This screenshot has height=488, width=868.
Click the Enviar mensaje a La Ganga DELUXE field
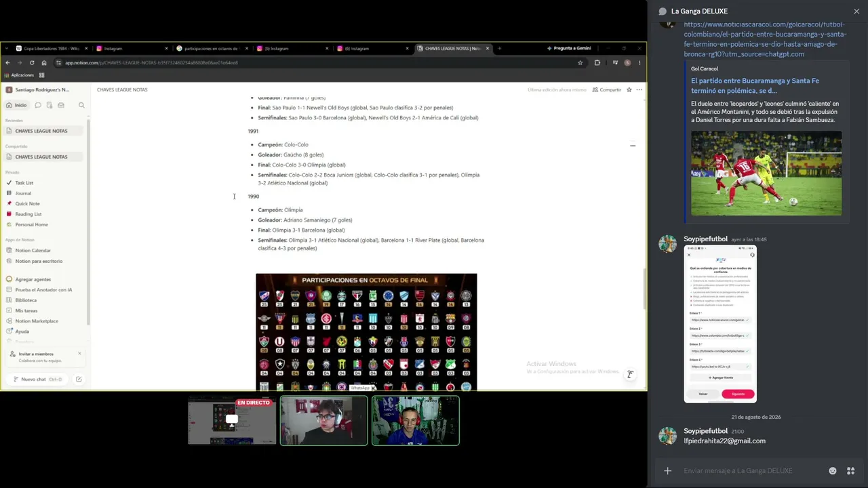[x=751, y=471]
